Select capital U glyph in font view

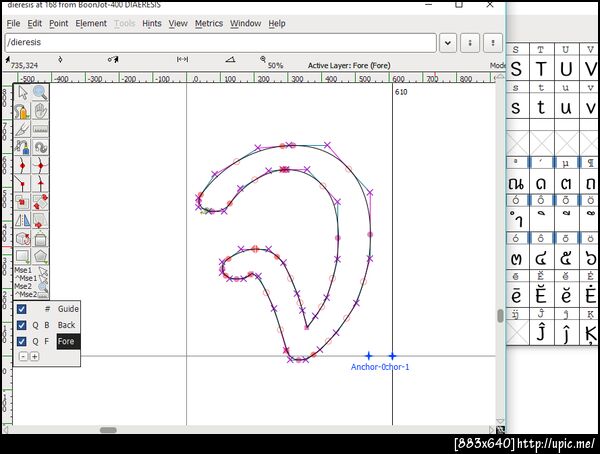point(566,69)
